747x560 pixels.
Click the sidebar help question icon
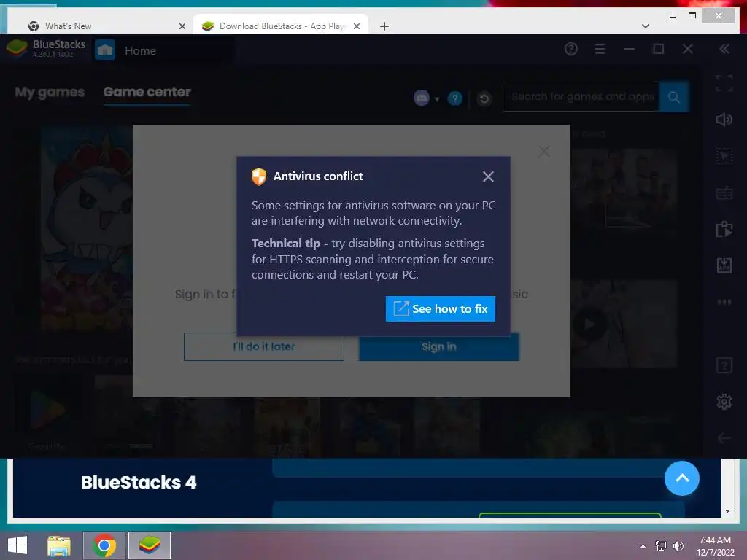pyautogui.click(x=724, y=366)
